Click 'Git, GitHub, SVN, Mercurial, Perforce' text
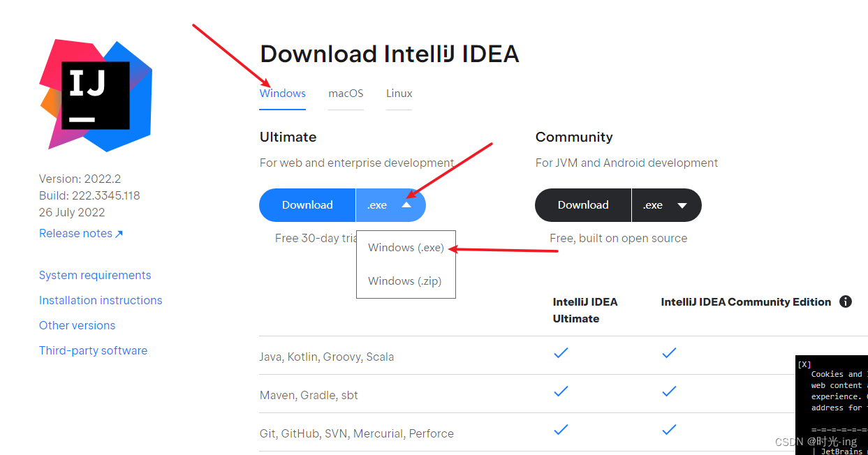This screenshot has width=868, height=455. click(x=357, y=433)
